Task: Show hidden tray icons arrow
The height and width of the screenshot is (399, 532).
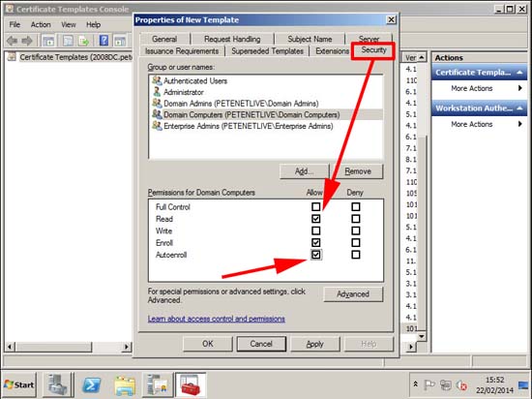Action: pos(415,384)
